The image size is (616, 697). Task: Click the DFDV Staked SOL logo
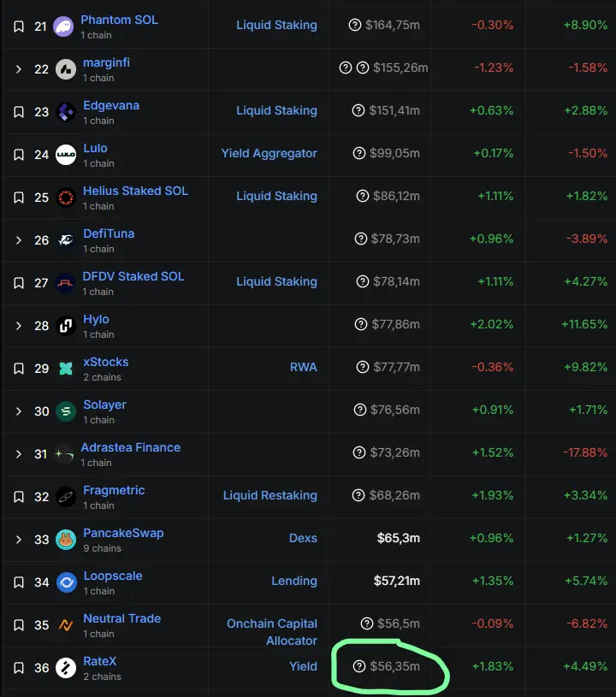(x=65, y=283)
